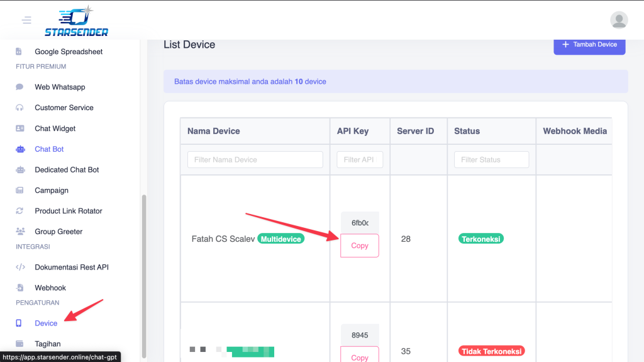Open Google Spreadsheet menu item
The height and width of the screenshot is (362, 644).
click(x=68, y=52)
